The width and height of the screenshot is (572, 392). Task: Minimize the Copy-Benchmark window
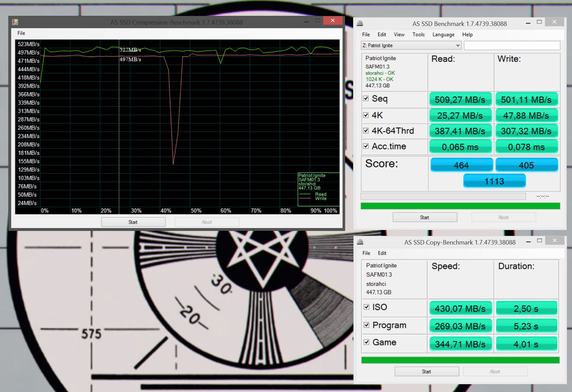[x=528, y=242]
